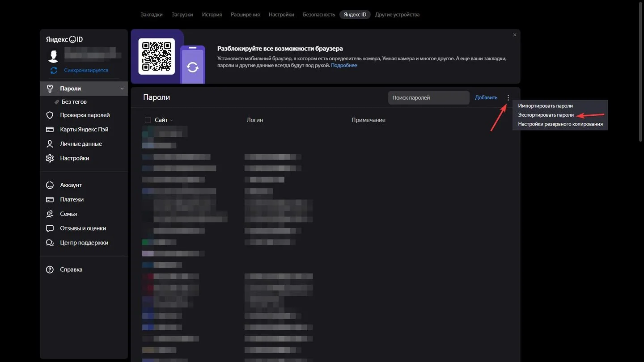
Task: Switch to the Загрузки tab
Action: pos(182,14)
